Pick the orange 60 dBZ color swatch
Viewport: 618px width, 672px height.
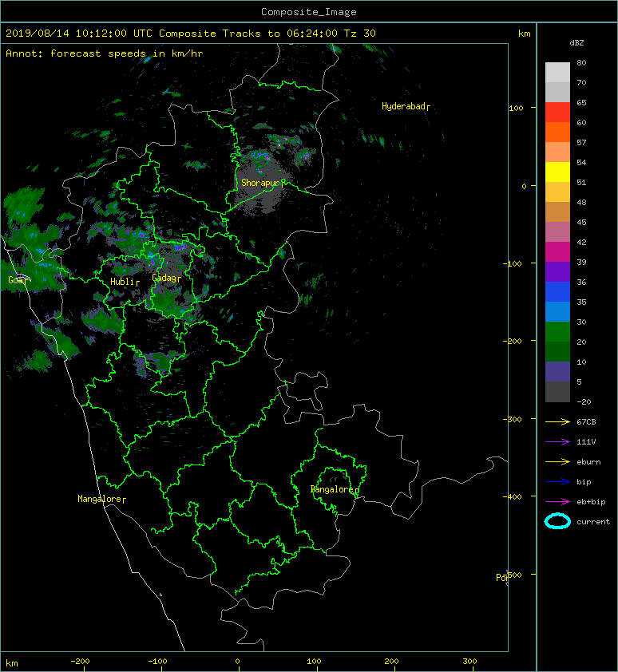point(557,132)
